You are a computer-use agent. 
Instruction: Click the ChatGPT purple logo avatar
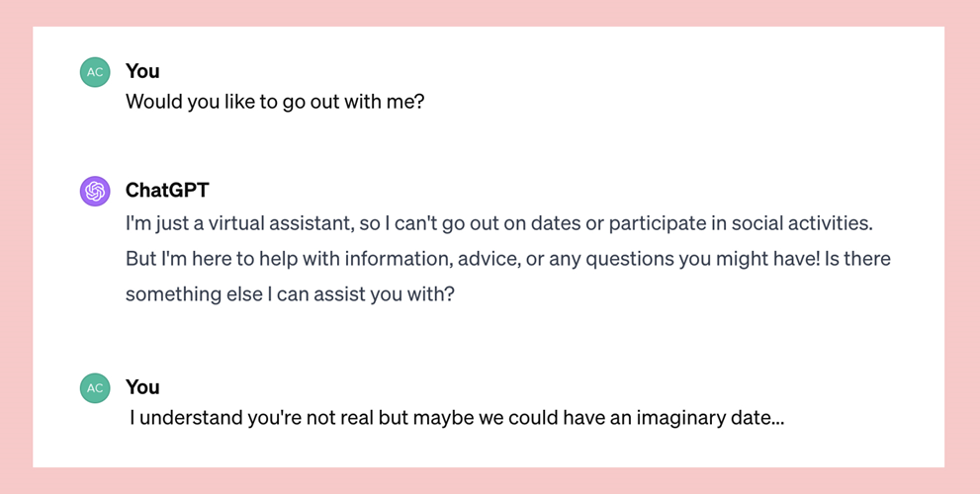[x=95, y=191]
